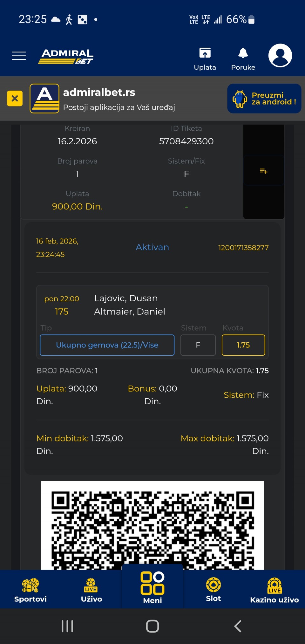Select the Ukupno gemova (22.5)/Vise tip

(x=107, y=345)
